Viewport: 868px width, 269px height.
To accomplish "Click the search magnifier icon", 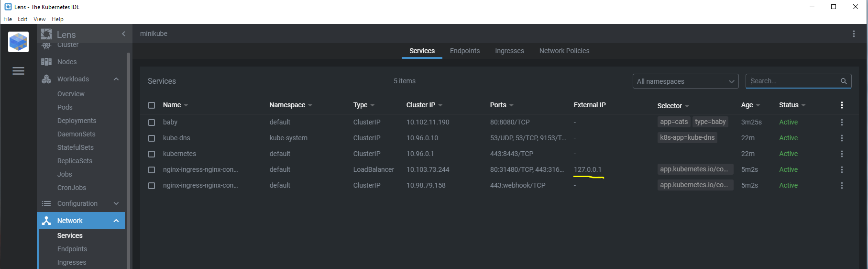I will [x=844, y=81].
